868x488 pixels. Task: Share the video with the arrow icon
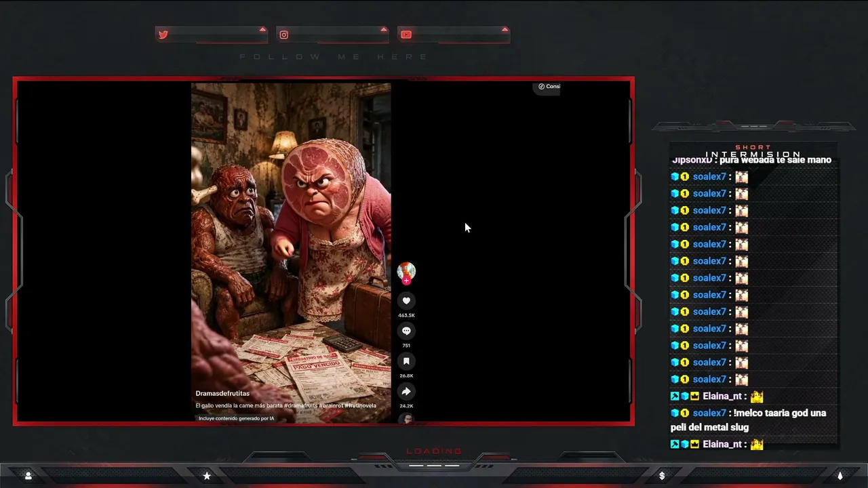[406, 391]
